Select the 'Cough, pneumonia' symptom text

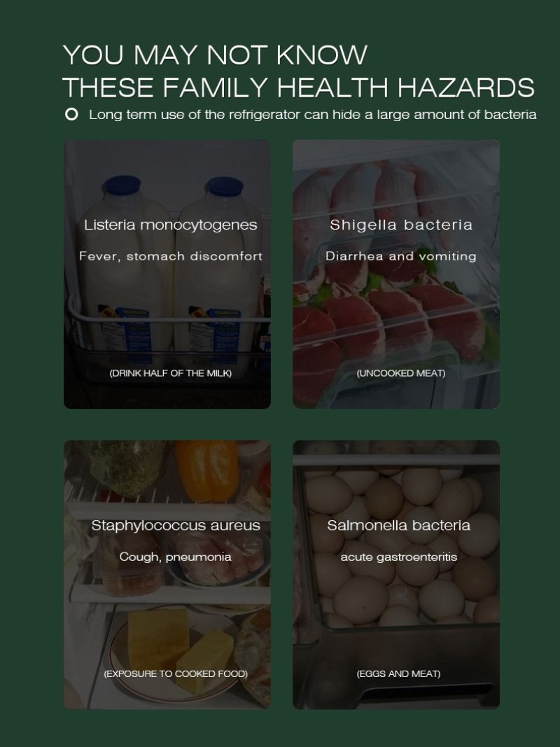click(x=175, y=557)
